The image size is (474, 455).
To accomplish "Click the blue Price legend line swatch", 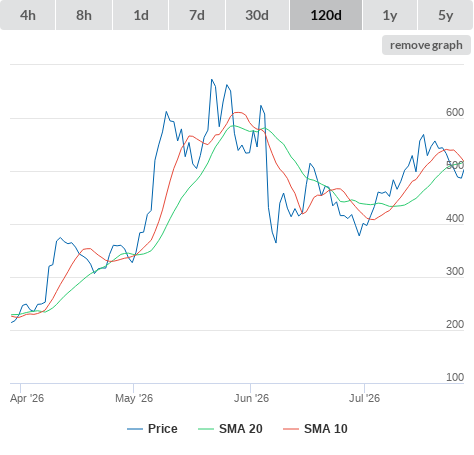I will coord(135,429).
